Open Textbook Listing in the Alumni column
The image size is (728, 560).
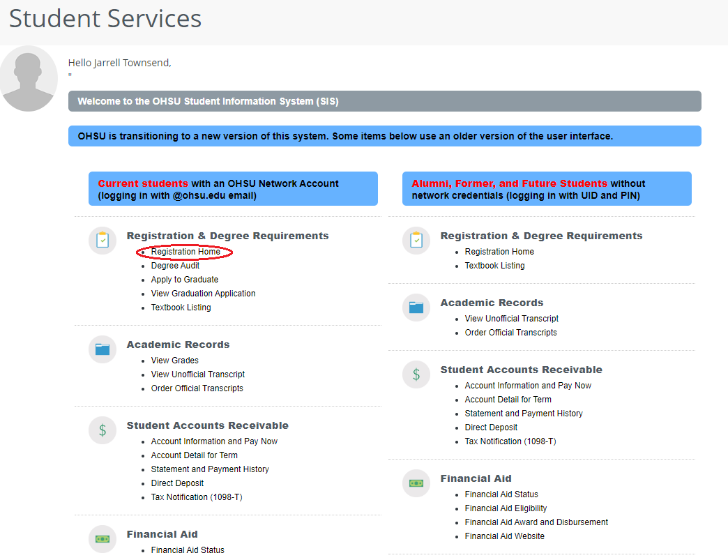494,266
